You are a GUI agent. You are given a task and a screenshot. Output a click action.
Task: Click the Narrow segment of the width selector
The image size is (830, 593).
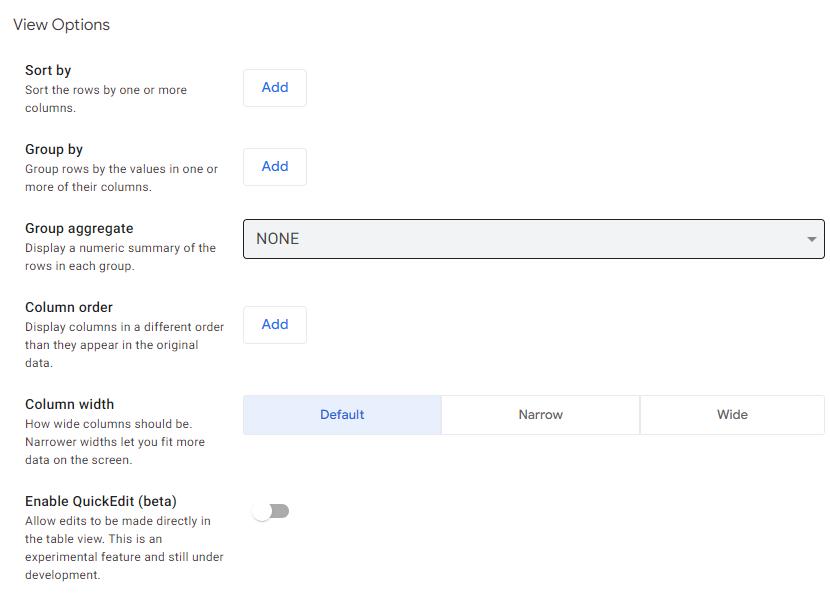pos(540,414)
